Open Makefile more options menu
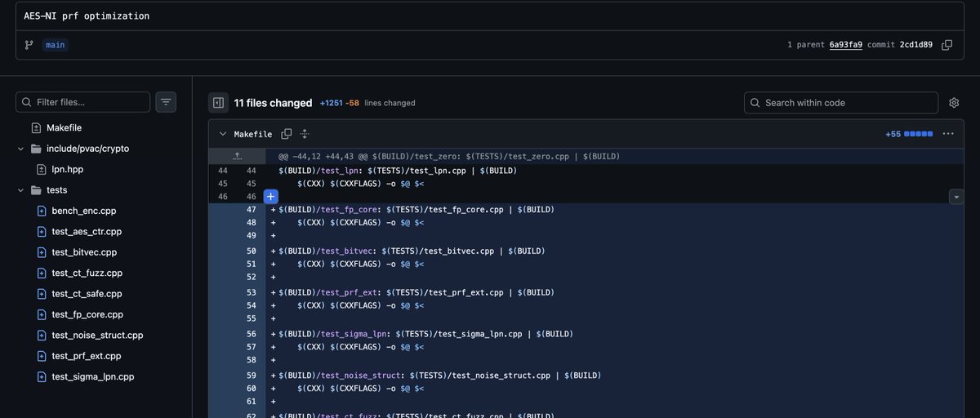 coord(948,134)
